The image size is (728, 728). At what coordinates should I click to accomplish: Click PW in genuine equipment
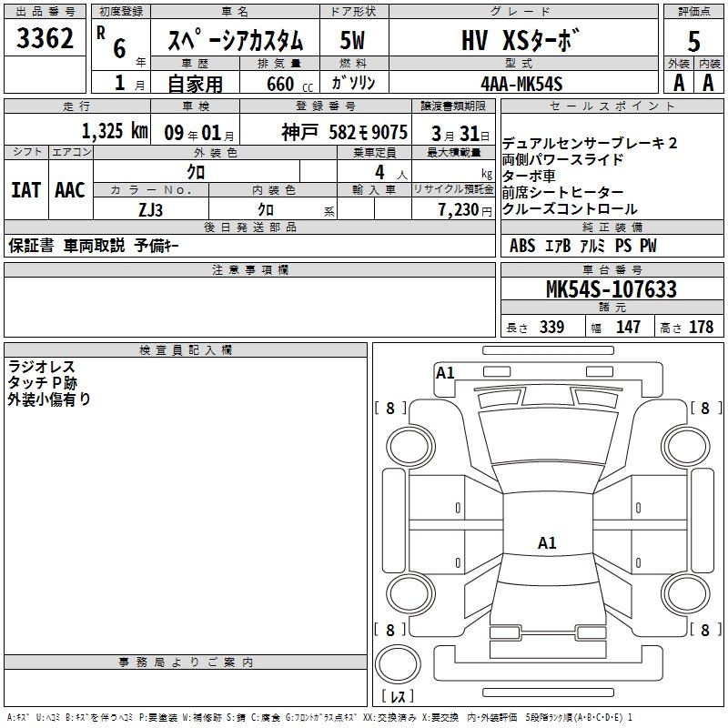tap(648, 245)
